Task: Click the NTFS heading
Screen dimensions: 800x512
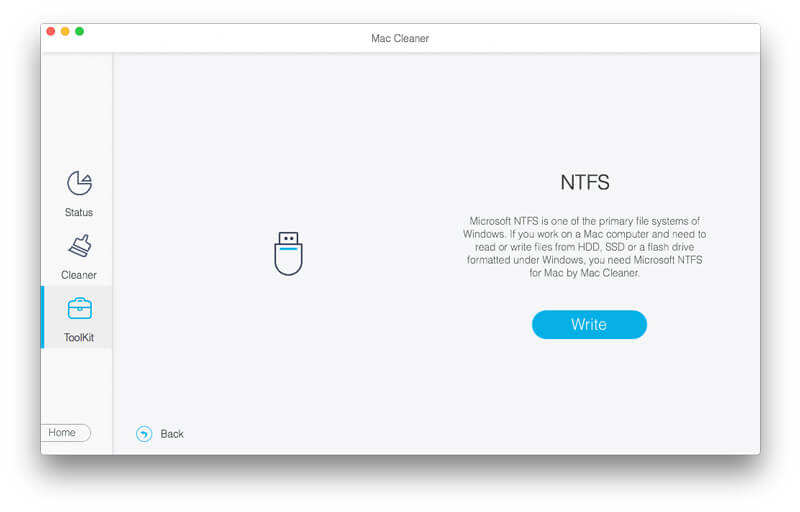Action: pos(585,182)
